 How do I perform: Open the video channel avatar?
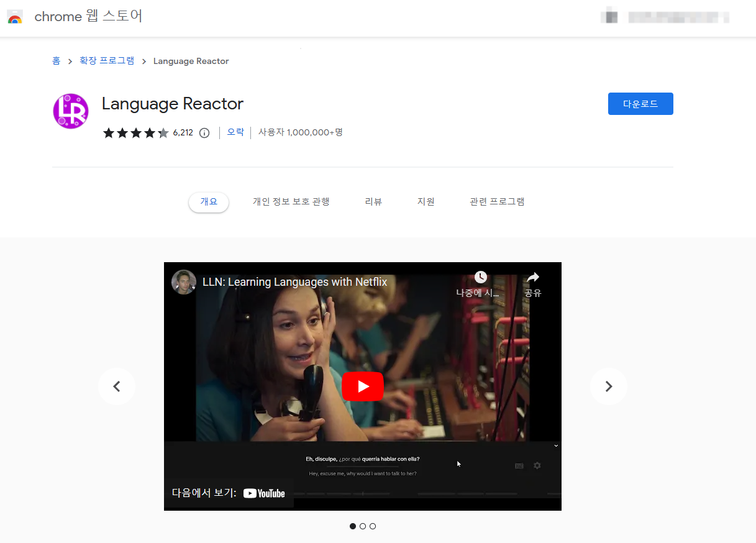pos(184,282)
